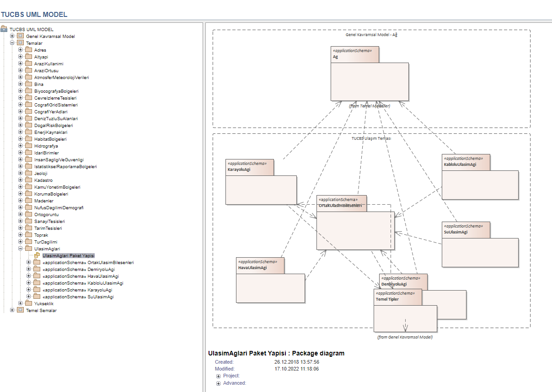Collapse the Temalar tree node

coord(12,43)
